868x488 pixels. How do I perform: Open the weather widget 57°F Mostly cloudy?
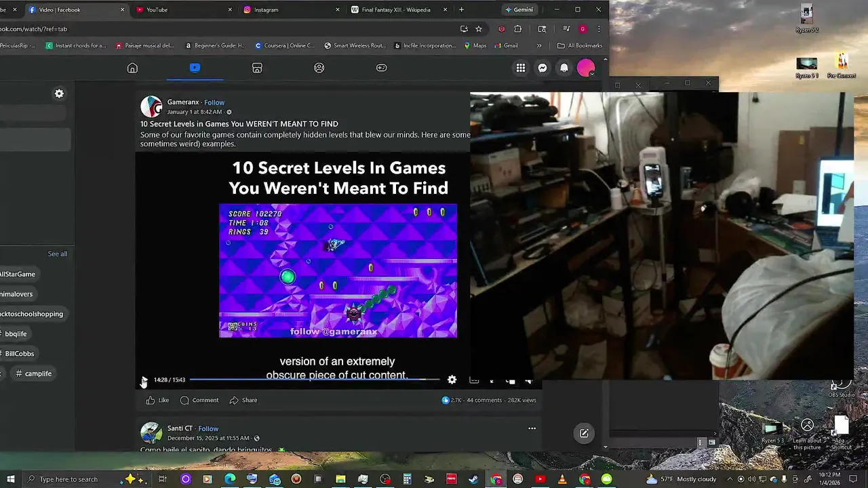tap(681, 479)
